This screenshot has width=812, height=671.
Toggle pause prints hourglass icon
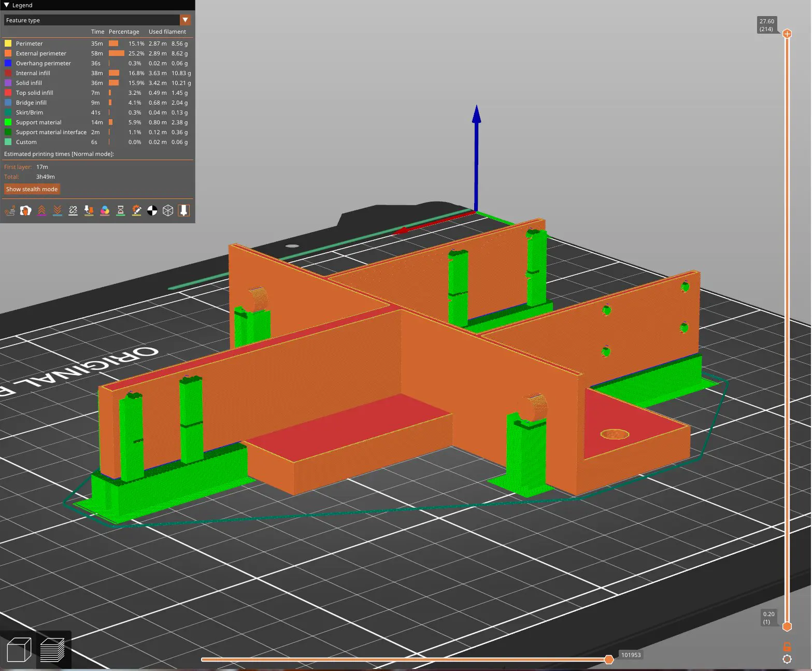pos(121,210)
